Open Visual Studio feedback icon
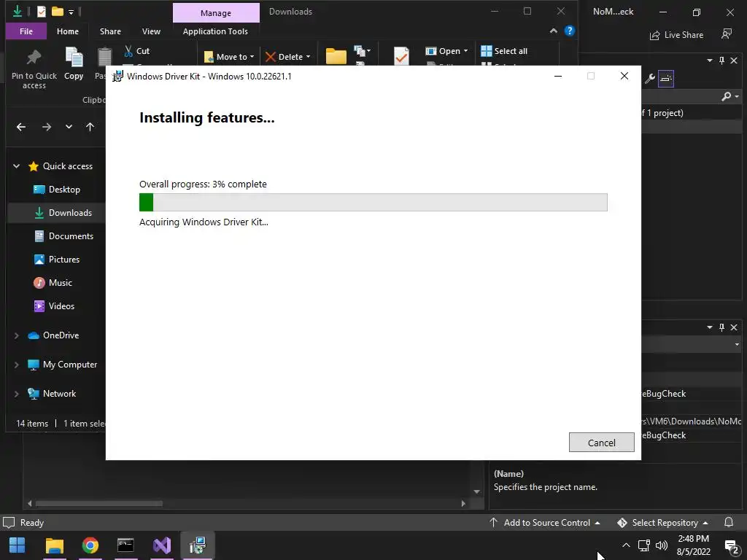The width and height of the screenshot is (747, 560). (727, 34)
